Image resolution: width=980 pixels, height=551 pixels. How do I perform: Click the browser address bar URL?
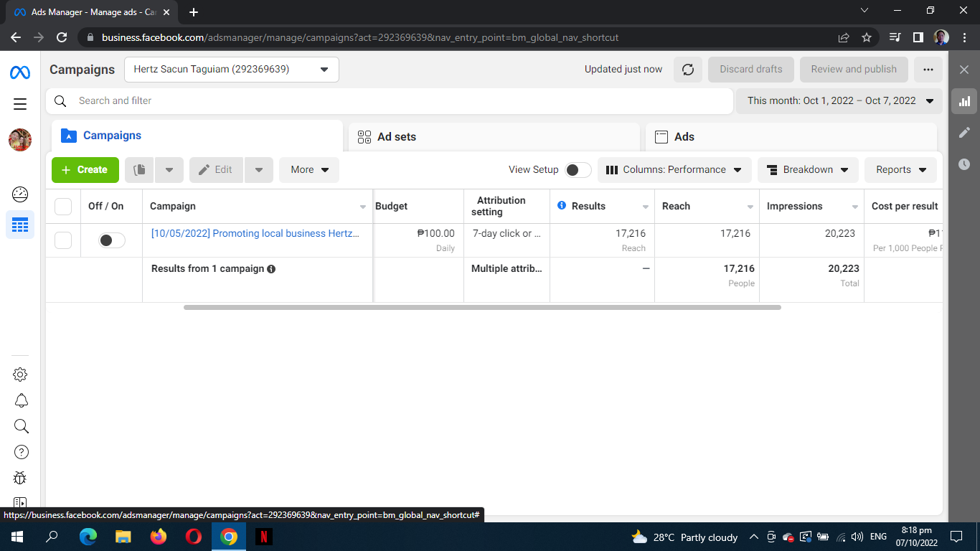360,37
